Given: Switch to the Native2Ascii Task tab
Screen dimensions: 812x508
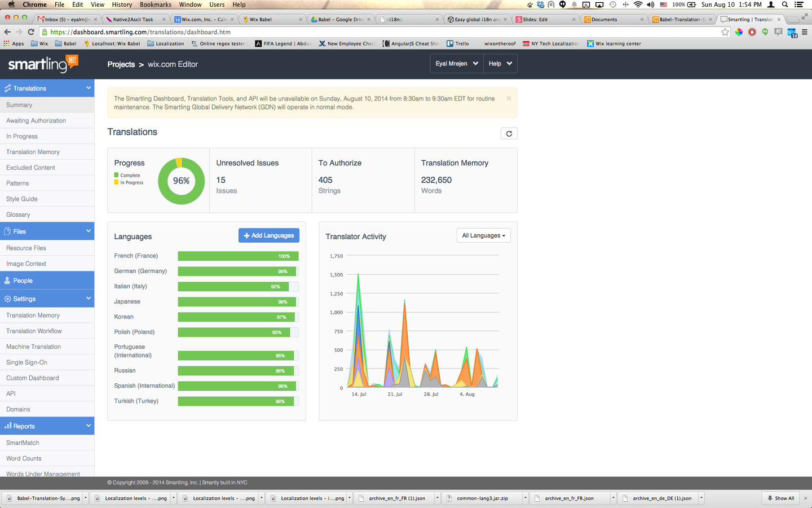Looking at the screenshot, I should (x=135, y=19).
